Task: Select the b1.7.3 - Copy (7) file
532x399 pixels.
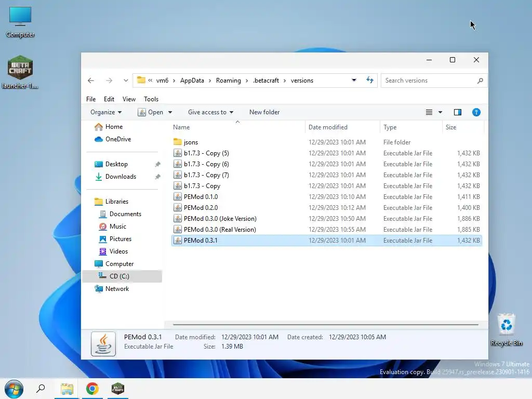Action: pos(326,175)
